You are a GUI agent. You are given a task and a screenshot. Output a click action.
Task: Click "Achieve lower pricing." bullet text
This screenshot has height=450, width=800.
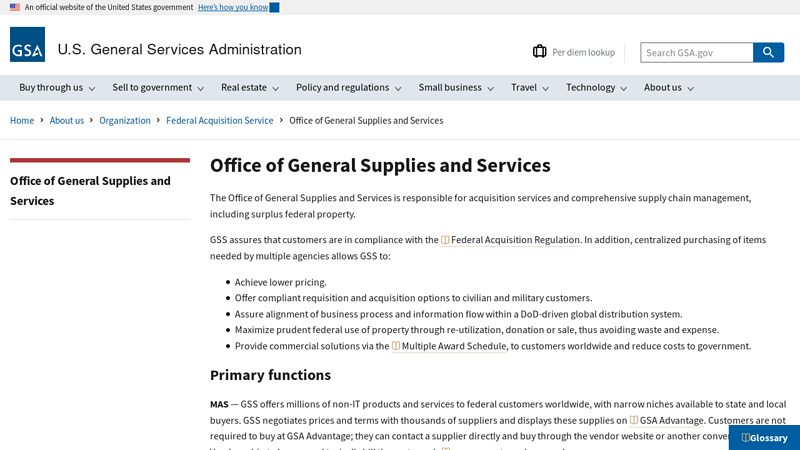(x=281, y=282)
